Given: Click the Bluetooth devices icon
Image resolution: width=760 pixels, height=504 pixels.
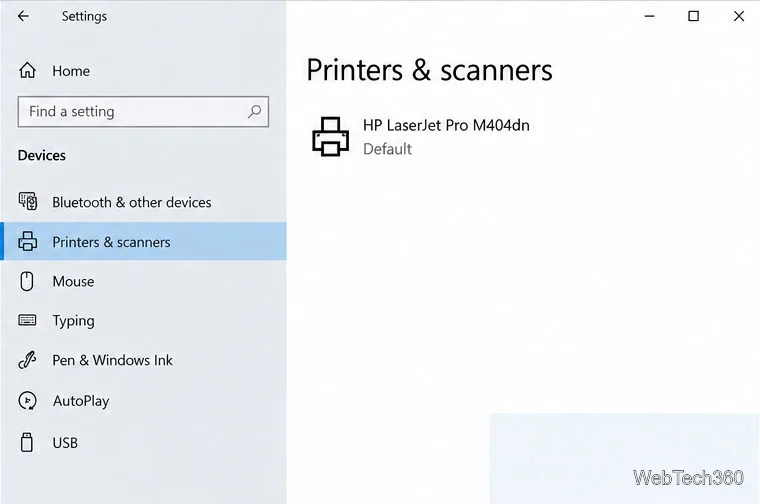Looking at the screenshot, I should [28, 201].
